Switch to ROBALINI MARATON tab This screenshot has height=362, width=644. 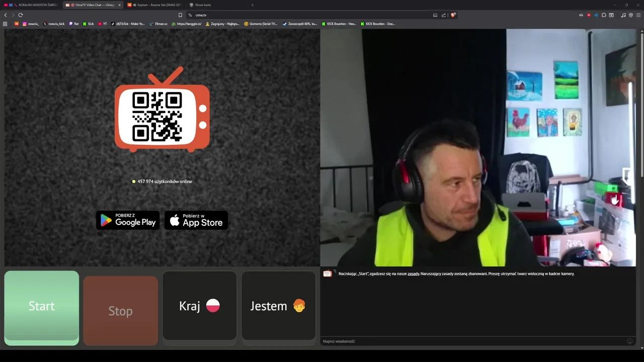coord(31,5)
